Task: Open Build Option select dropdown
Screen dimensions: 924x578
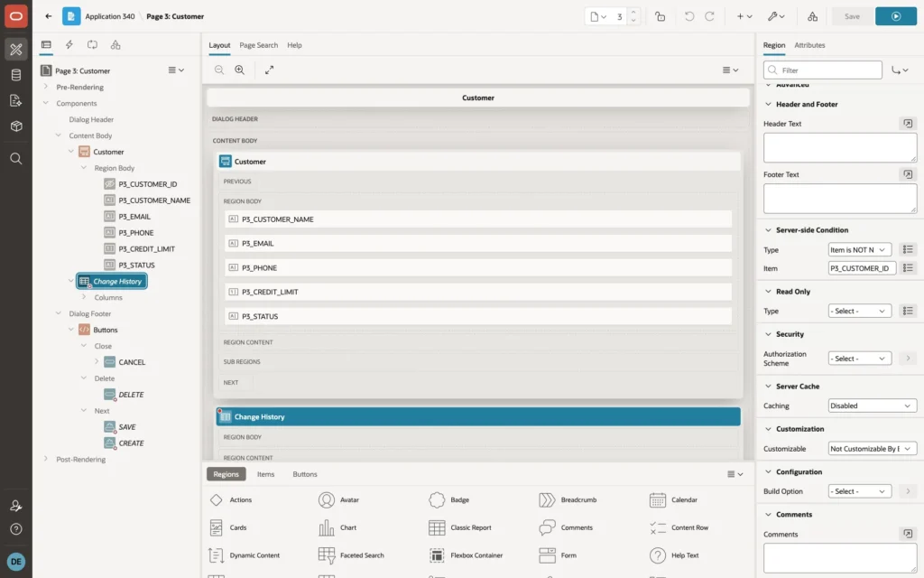Action: 859,491
